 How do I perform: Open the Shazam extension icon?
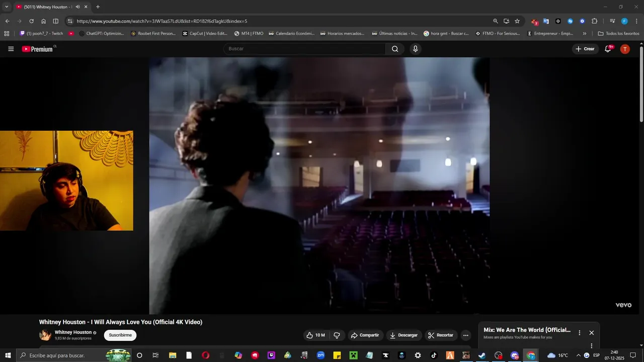coord(570,21)
